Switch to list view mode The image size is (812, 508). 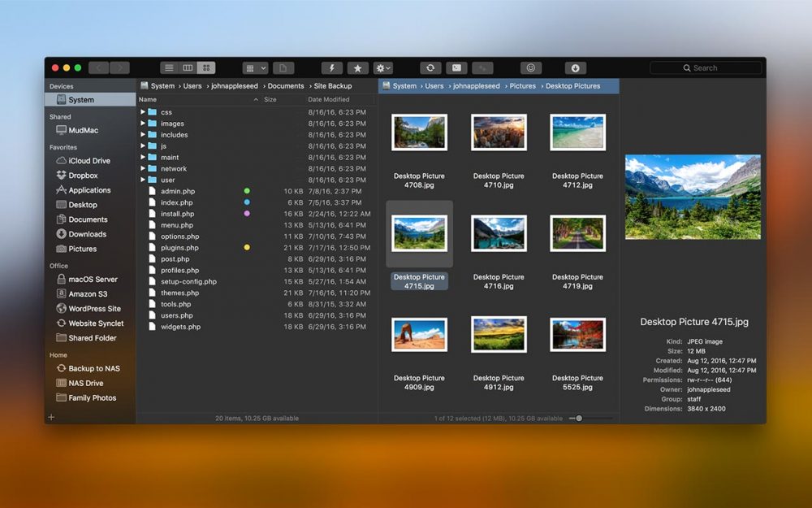[x=168, y=67]
